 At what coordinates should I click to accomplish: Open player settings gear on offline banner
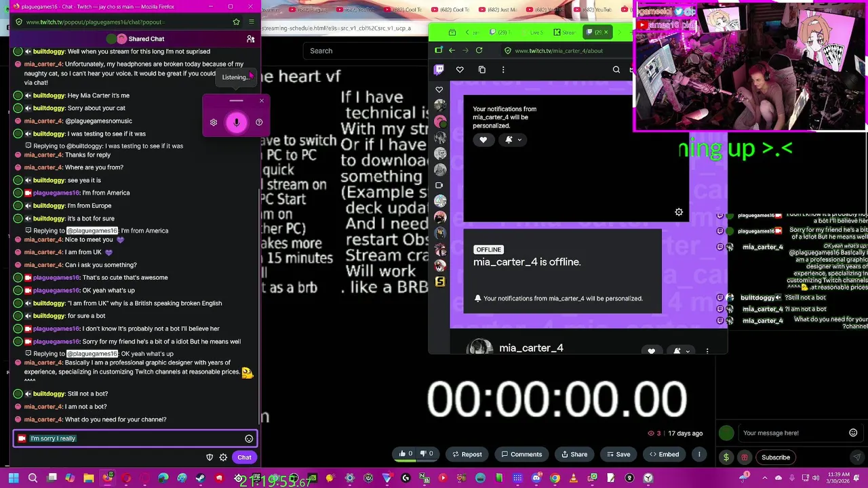tap(679, 212)
